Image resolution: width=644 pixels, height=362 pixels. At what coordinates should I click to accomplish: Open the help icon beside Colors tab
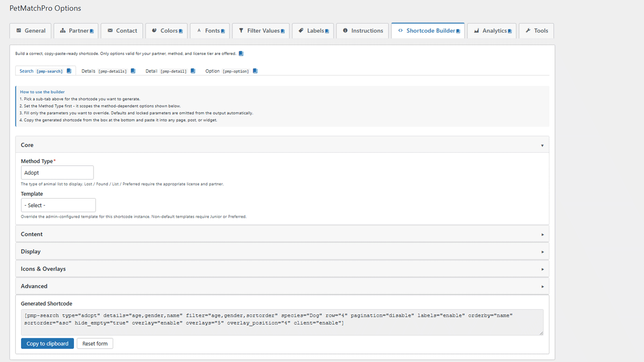[181, 31]
